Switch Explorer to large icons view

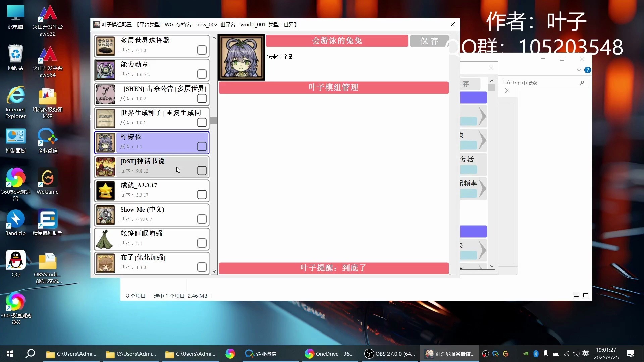pos(586,296)
